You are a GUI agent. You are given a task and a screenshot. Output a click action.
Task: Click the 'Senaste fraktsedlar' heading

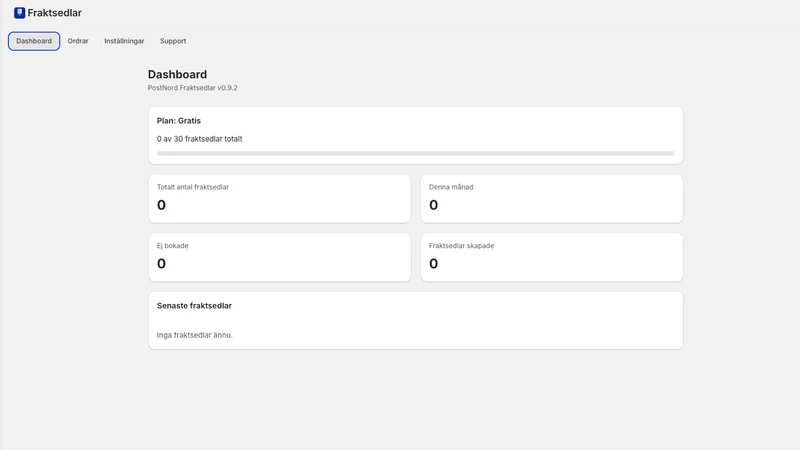pyautogui.click(x=194, y=306)
